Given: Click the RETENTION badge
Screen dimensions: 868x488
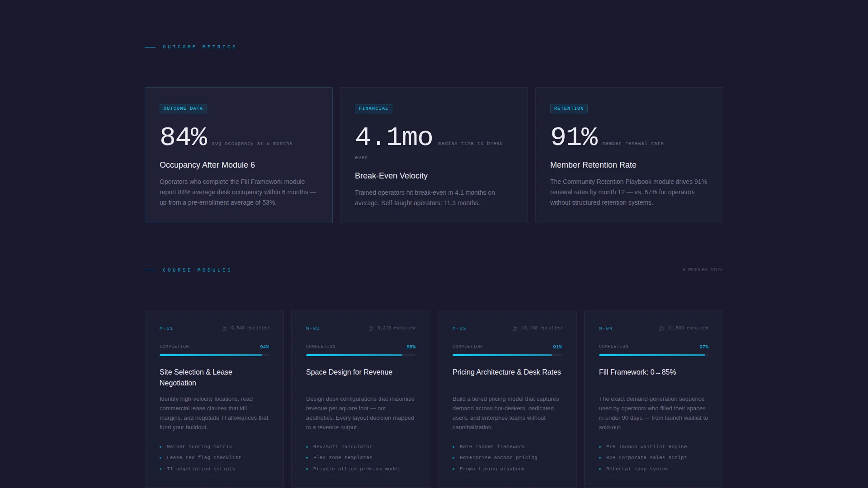Looking at the screenshot, I should (x=569, y=108).
